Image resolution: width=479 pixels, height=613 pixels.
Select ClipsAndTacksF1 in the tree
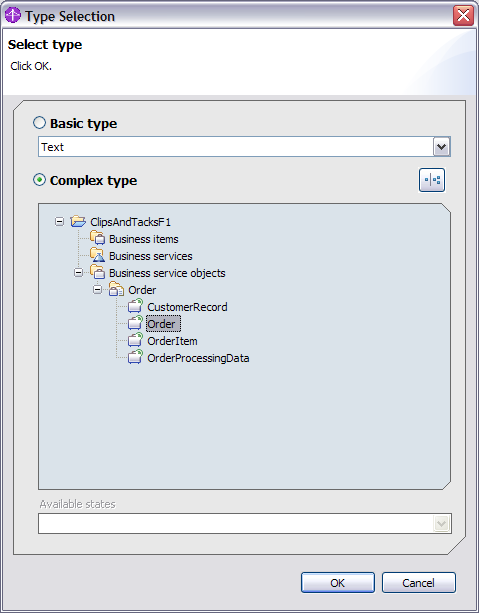[131, 222]
